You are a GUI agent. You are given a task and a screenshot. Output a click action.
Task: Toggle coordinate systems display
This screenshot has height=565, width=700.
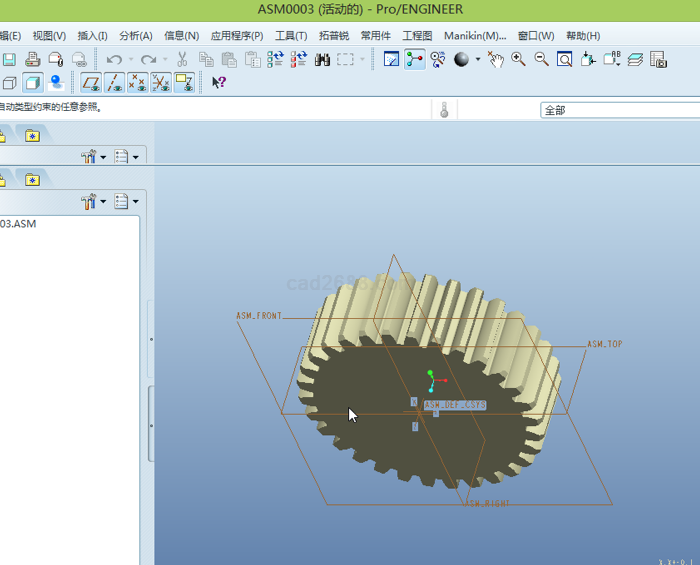[x=160, y=83]
